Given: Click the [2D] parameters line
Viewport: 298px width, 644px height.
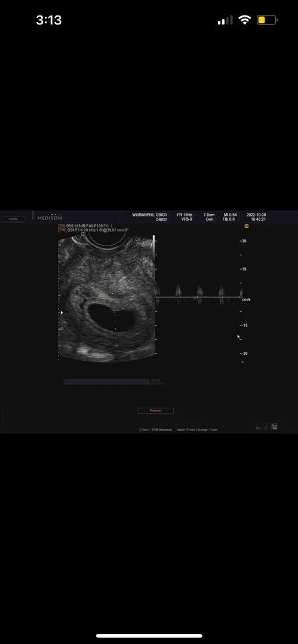Looking at the screenshot, I should pyautogui.click(x=85, y=227).
